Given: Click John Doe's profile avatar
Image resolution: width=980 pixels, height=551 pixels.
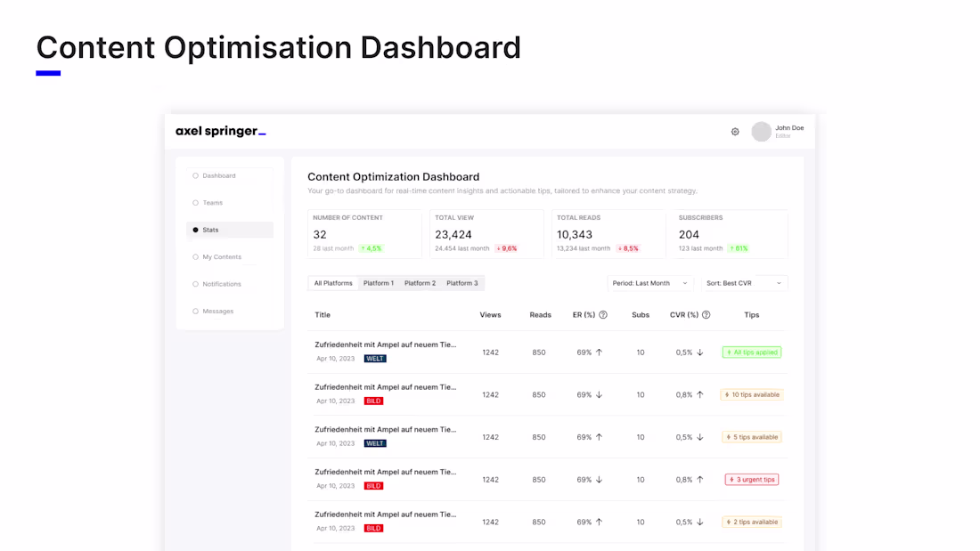Looking at the screenshot, I should click(763, 131).
